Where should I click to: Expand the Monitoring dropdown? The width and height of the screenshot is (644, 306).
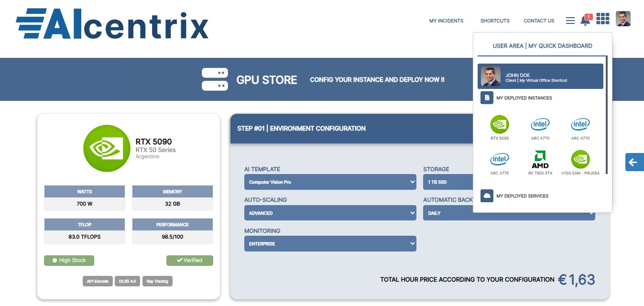330,243
